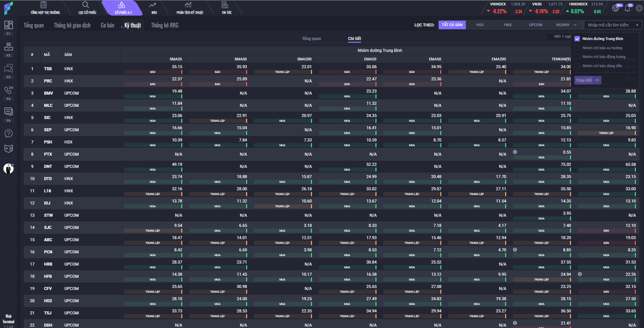Viewport: 644px width, 328px height.
Task: Open the help question mark icon
Action: point(8,133)
